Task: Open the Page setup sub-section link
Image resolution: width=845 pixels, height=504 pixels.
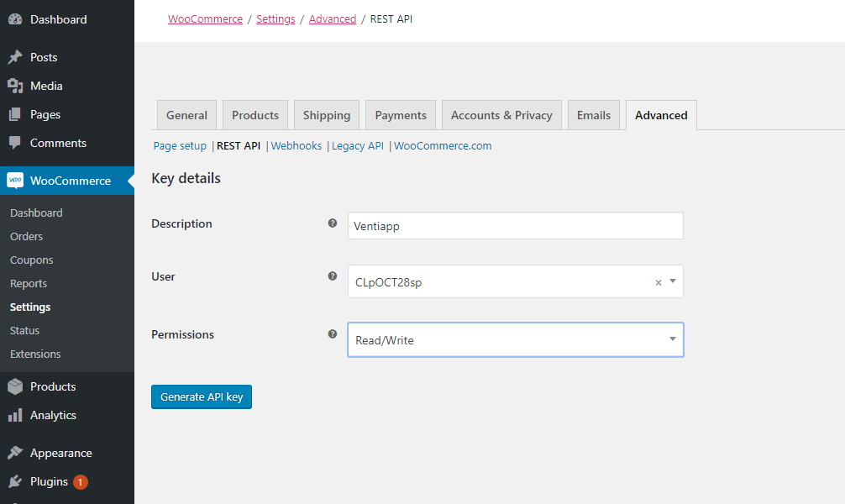Action: tap(180, 146)
